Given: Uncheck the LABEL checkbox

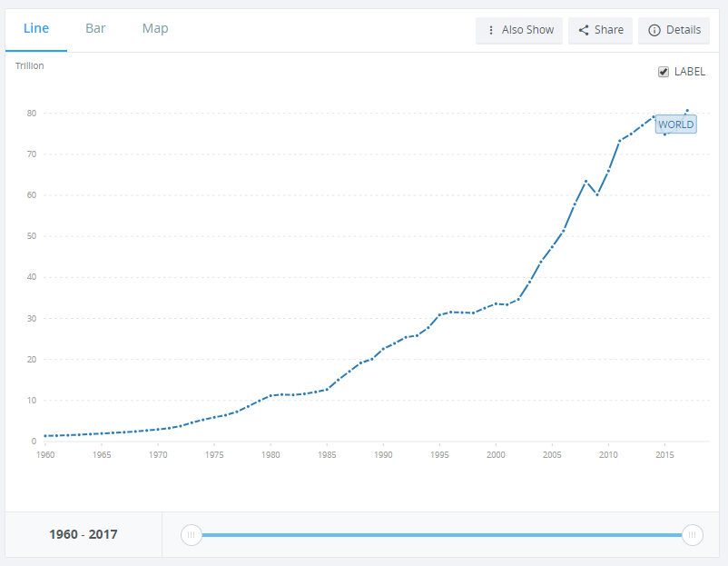Looking at the screenshot, I should coord(664,72).
